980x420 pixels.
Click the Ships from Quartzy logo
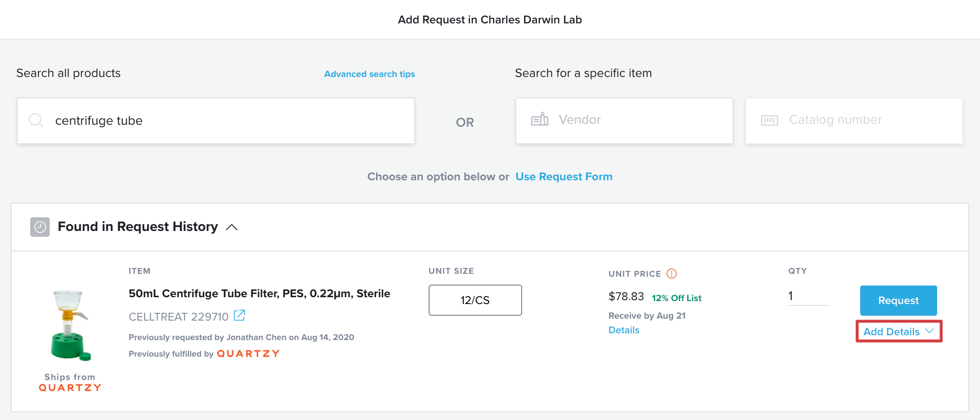pos(70,388)
